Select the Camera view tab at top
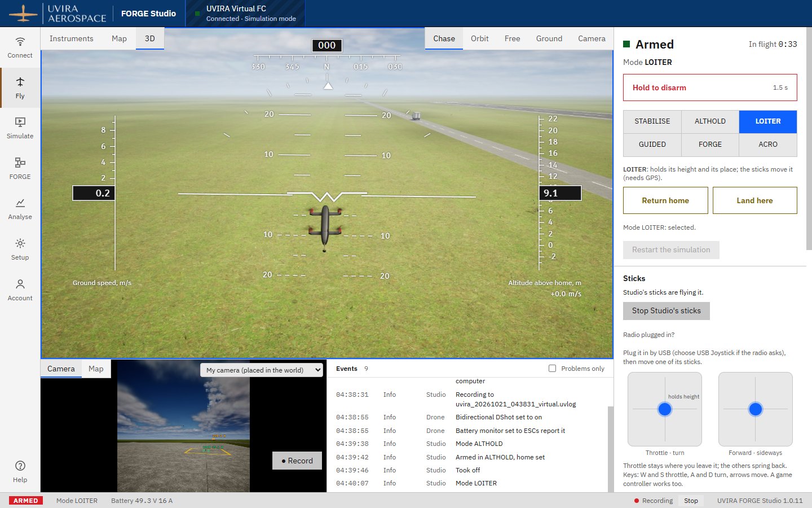This screenshot has width=812, height=508. [x=592, y=38]
